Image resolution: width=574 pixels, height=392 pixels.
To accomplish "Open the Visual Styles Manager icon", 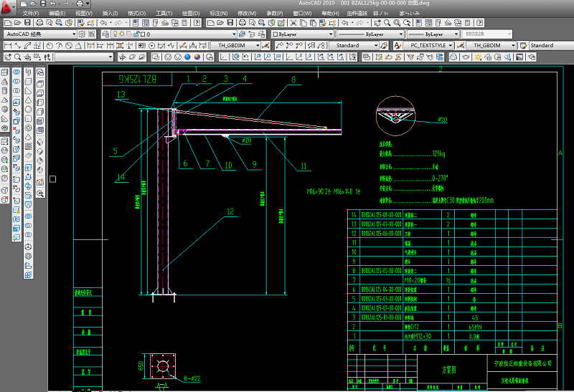I will click(x=210, y=57).
